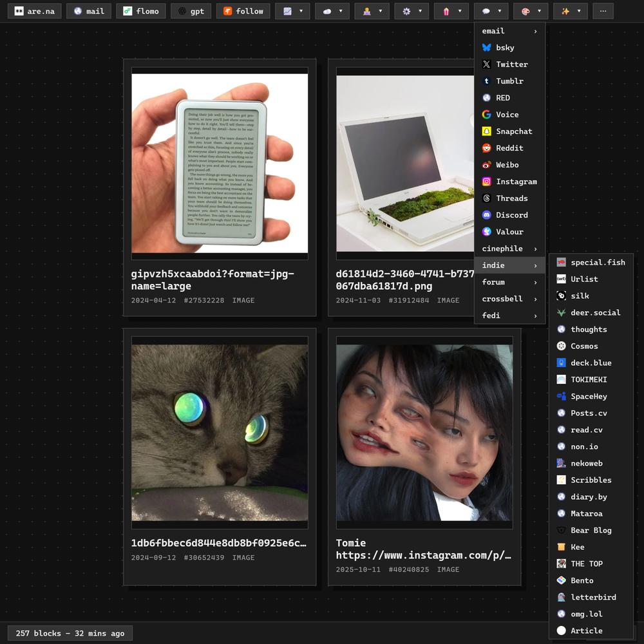Open the Snapchat ghost icon

(x=487, y=131)
